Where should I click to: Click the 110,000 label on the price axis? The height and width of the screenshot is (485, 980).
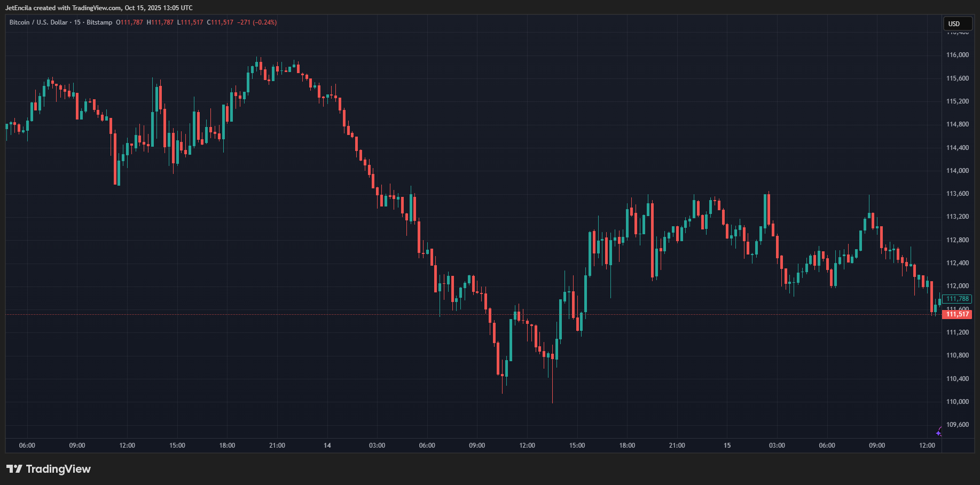pos(957,402)
